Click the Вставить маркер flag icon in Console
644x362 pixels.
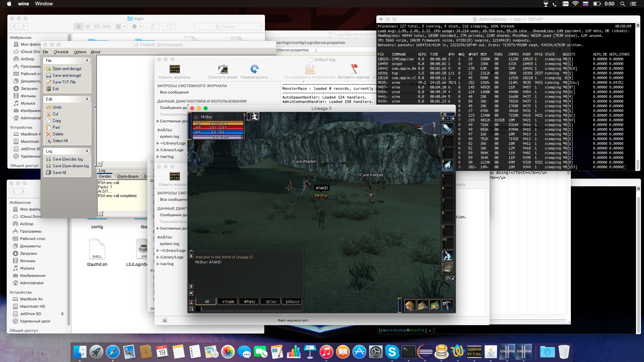[x=354, y=69]
